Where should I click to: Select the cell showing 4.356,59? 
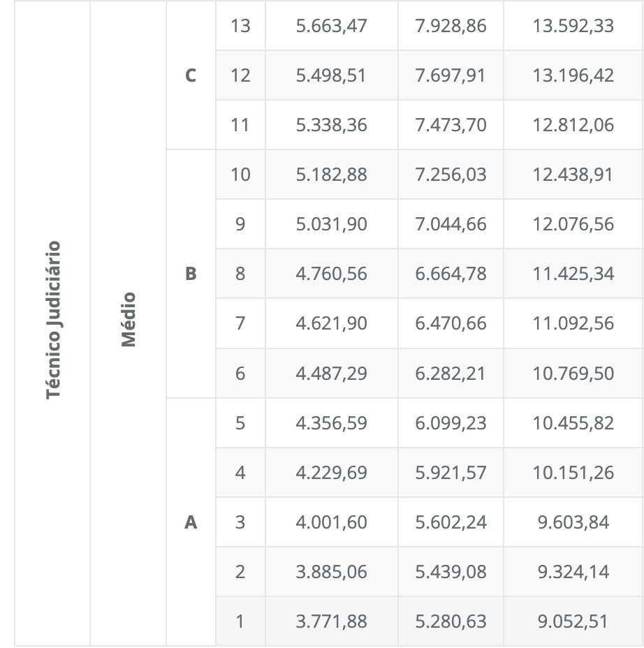pyautogui.click(x=331, y=423)
